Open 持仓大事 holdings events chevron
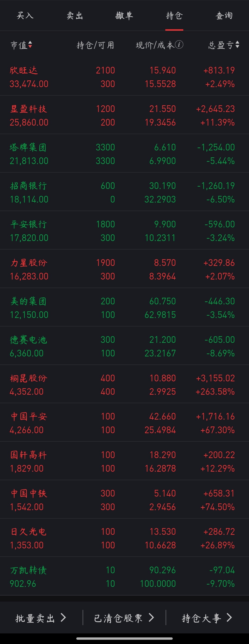This screenshot has width=249, height=644. tap(229, 618)
